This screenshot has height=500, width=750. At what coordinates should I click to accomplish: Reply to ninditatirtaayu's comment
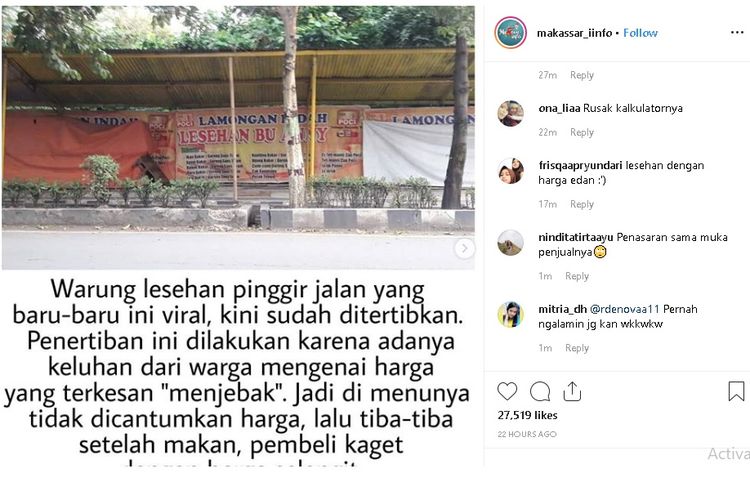tap(577, 276)
